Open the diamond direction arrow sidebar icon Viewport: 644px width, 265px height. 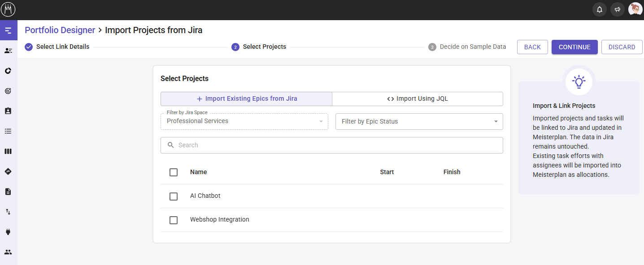(x=8, y=171)
